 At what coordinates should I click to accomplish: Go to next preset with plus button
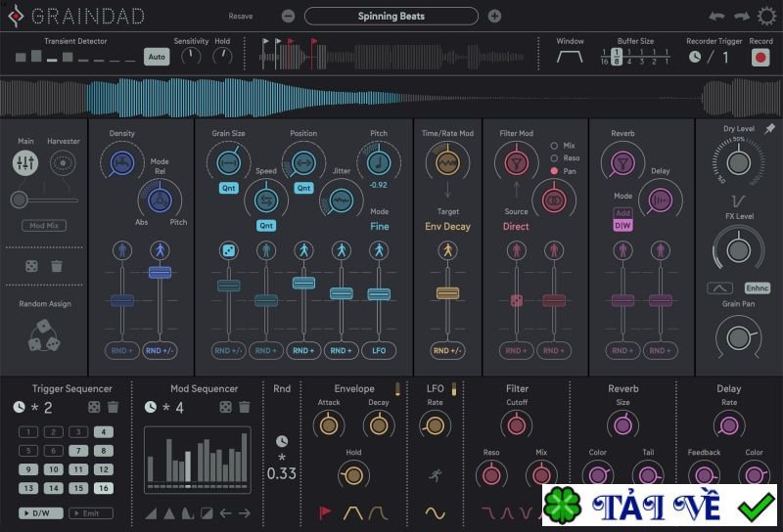coord(494,16)
